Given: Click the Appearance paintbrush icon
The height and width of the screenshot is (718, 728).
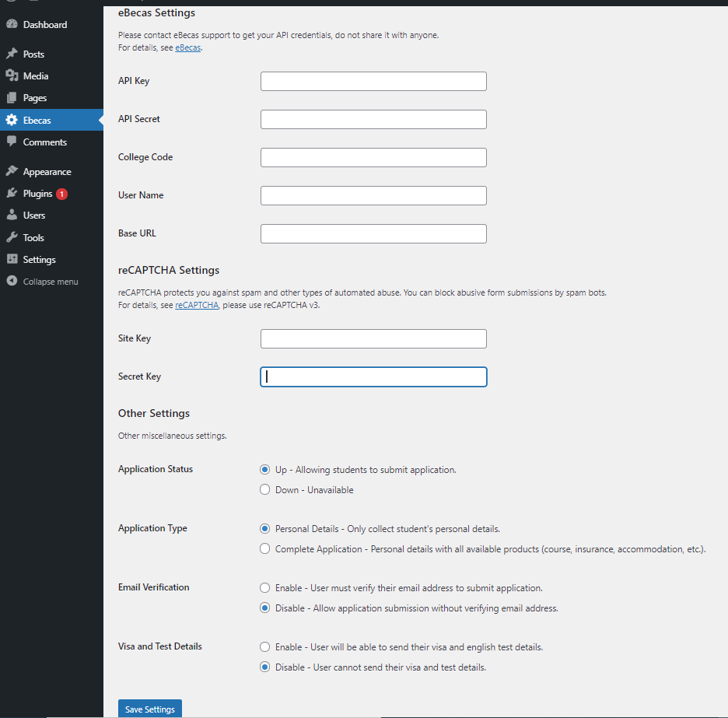Looking at the screenshot, I should pyautogui.click(x=12, y=171).
